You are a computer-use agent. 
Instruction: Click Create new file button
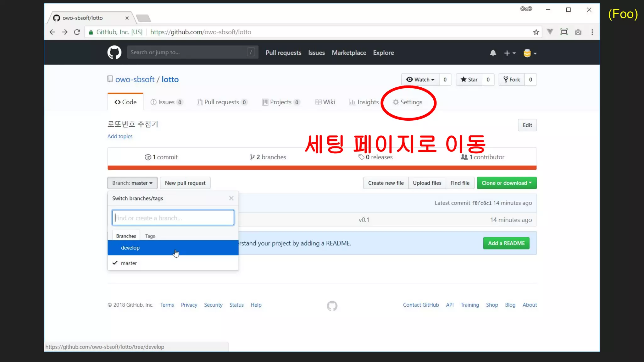pyautogui.click(x=386, y=183)
